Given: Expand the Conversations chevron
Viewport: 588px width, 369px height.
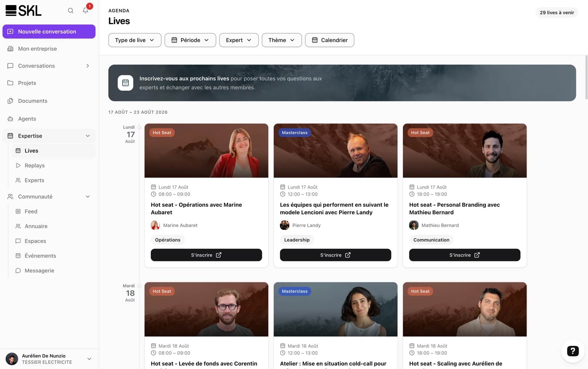Looking at the screenshot, I should click(88, 66).
